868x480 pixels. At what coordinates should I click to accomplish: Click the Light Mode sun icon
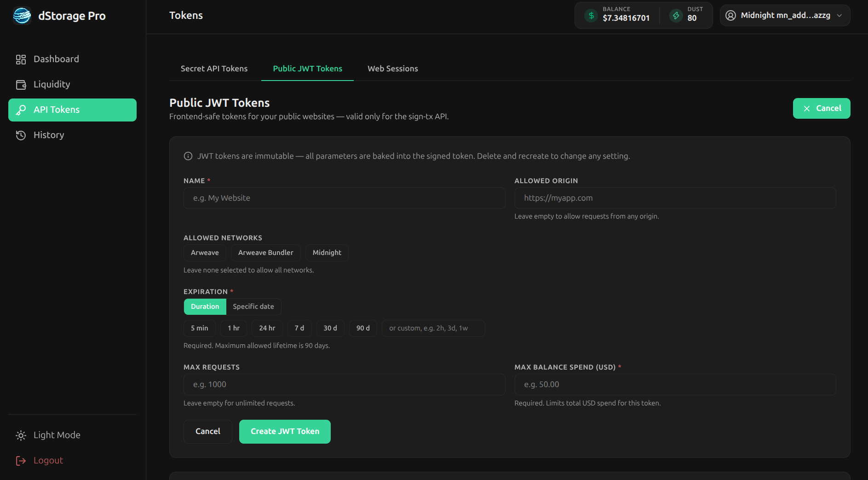[x=21, y=435]
